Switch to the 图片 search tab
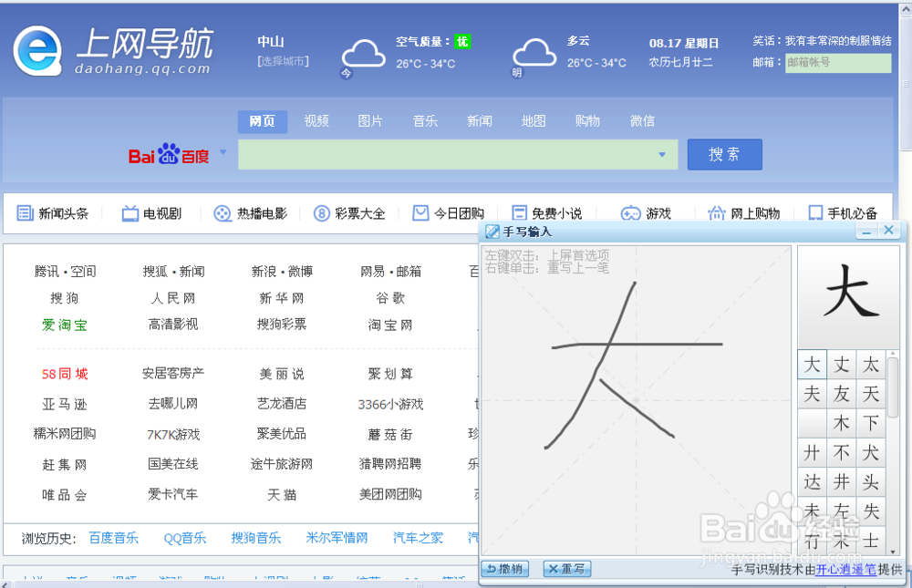 [x=370, y=121]
